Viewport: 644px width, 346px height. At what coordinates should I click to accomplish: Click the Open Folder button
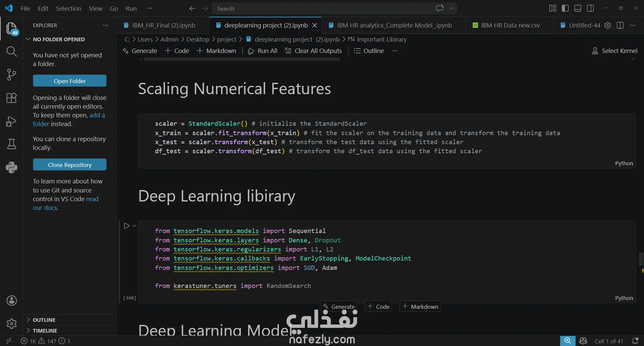pos(70,81)
